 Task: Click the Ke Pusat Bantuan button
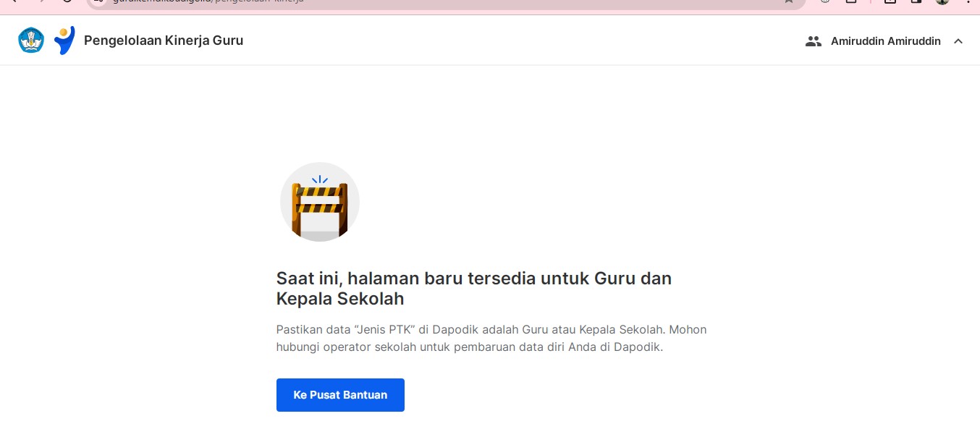[340, 395]
